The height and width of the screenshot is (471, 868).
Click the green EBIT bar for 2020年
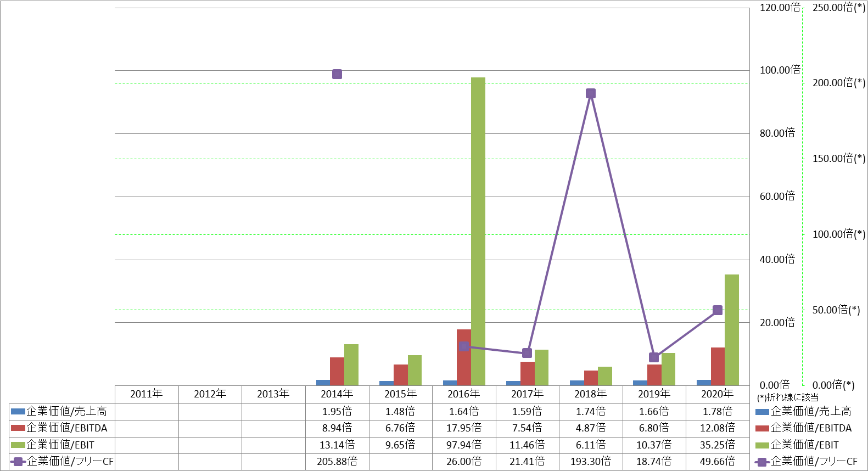[732, 330]
